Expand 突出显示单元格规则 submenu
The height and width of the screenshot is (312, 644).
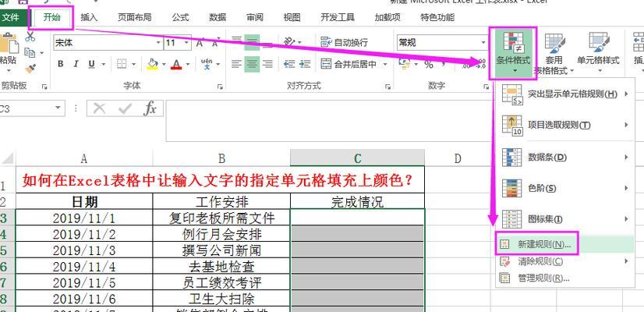[565, 94]
